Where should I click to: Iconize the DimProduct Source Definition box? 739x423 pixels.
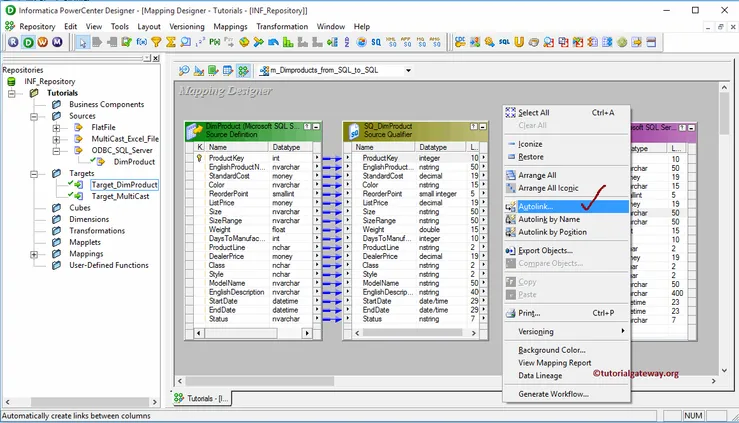[x=316, y=127]
